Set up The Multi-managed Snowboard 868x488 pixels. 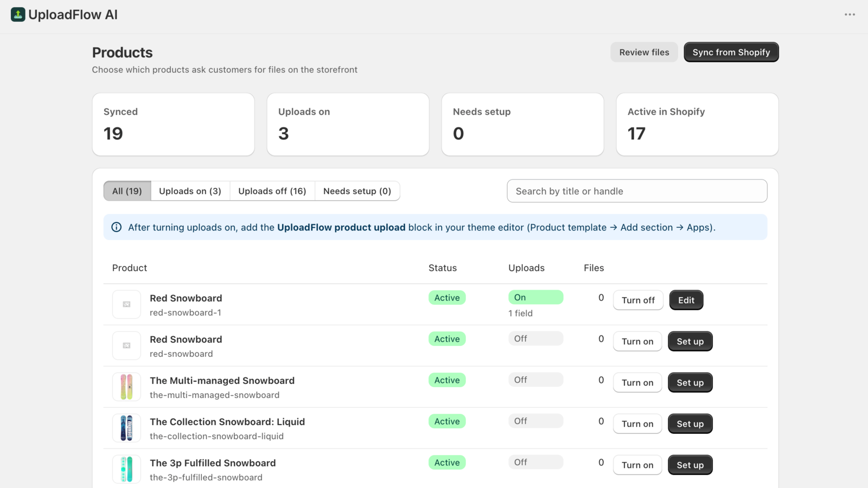[x=690, y=382]
